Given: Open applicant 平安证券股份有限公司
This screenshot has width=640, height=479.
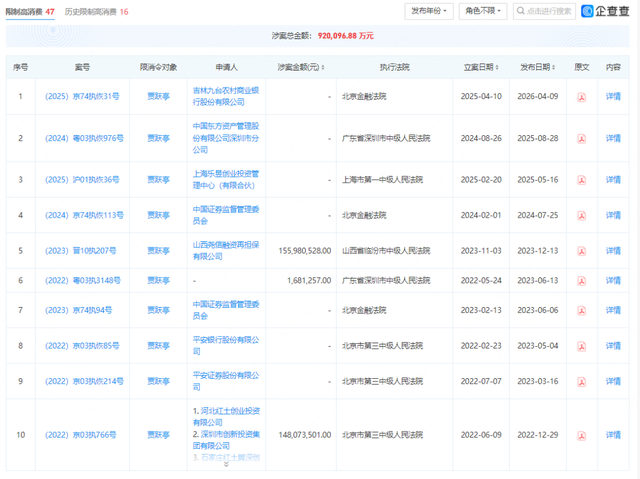Looking at the screenshot, I should (226, 381).
